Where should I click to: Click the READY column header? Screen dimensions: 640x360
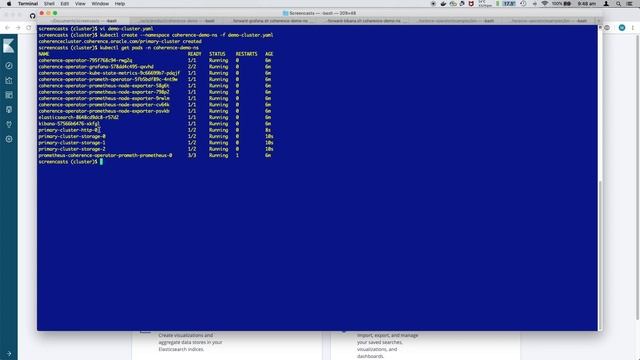coord(195,54)
